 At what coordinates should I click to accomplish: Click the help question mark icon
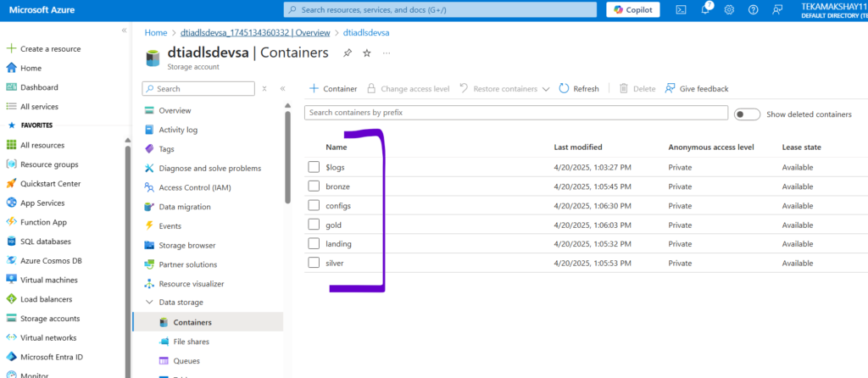click(x=753, y=9)
